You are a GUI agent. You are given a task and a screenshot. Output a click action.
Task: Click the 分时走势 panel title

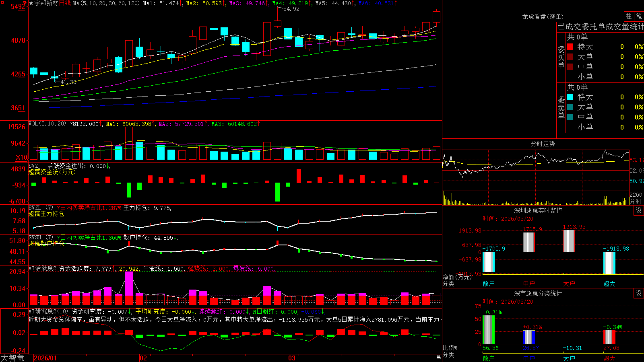tap(543, 144)
